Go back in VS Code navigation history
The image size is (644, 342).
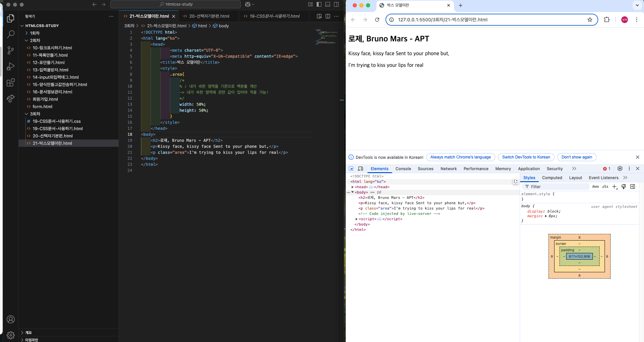95,4
